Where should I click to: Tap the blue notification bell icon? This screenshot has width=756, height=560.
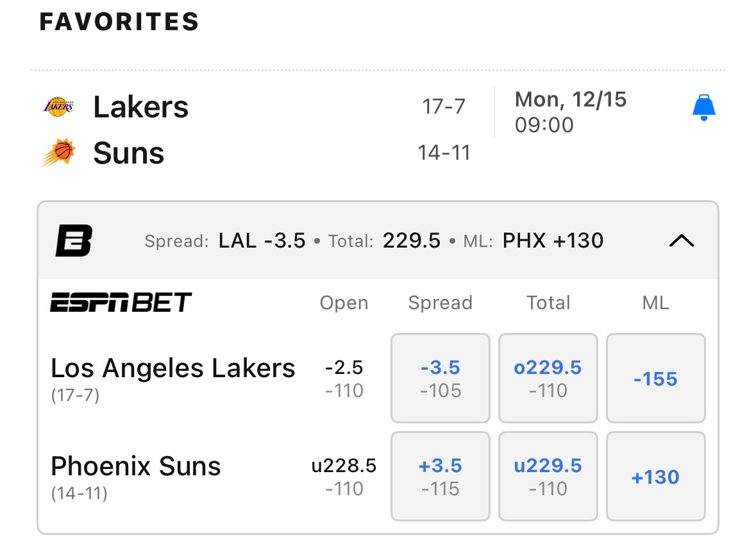click(703, 108)
